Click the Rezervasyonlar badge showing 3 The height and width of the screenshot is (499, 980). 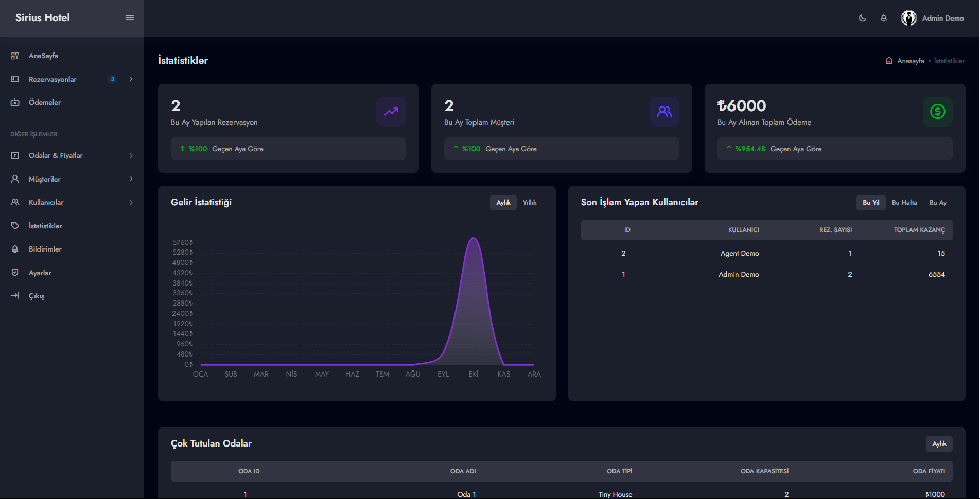(112, 79)
